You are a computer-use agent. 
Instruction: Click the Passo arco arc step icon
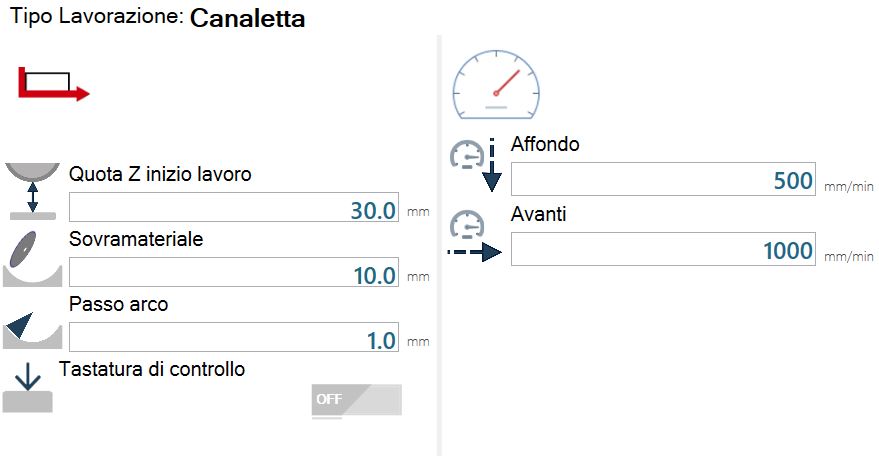coord(33,330)
